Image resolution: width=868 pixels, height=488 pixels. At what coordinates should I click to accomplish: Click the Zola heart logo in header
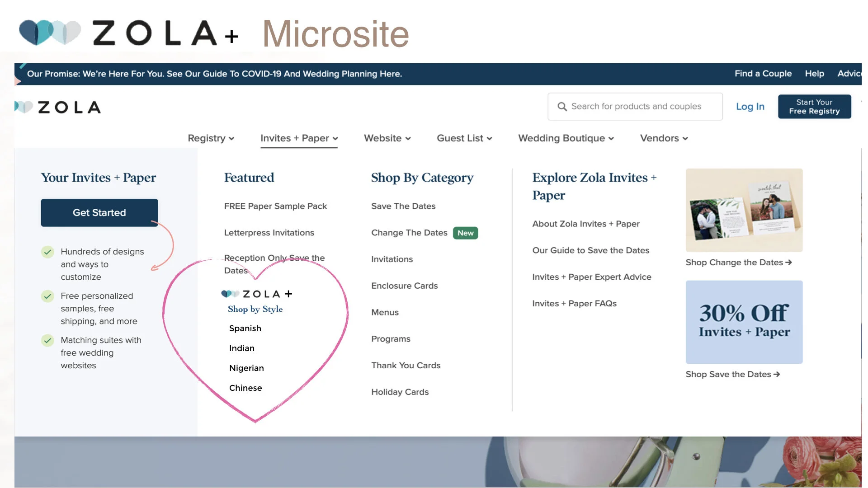[x=24, y=107]
